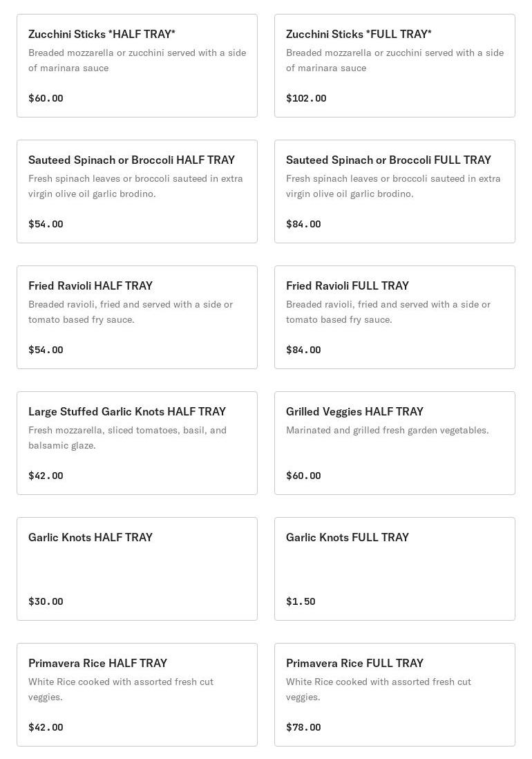Select the Grilled Veggies HALF TRAY card

click(x=354, y=411)
